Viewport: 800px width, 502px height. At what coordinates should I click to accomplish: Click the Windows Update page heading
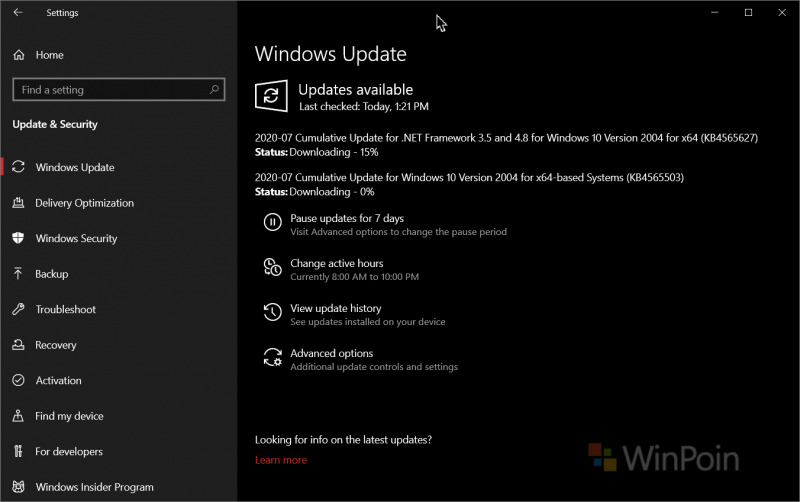point(331,54)
